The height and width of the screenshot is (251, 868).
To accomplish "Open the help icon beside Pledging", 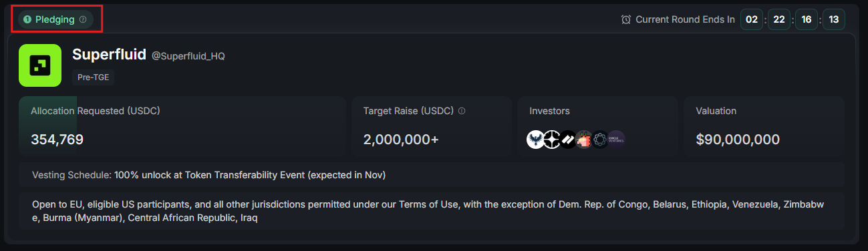I will [x=83, y=19].
